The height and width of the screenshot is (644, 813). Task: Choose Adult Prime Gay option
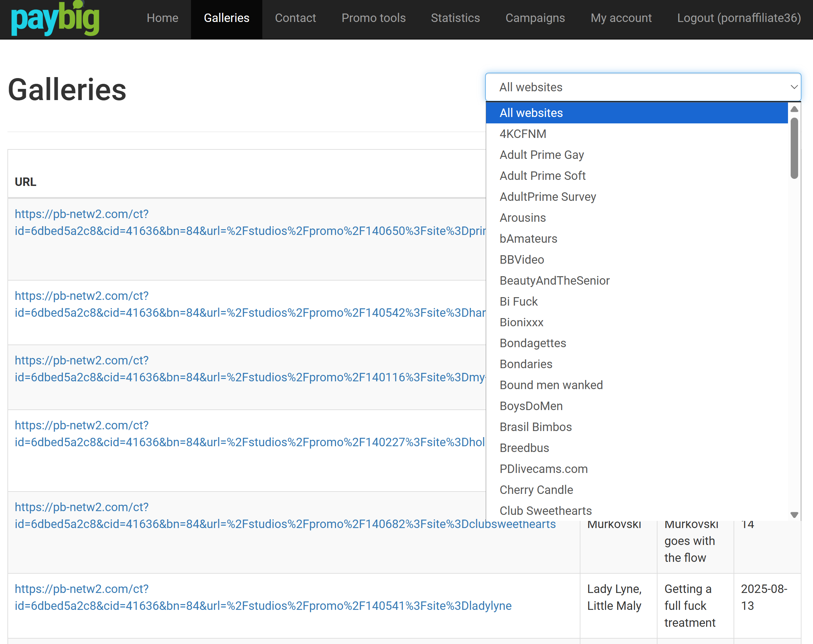637,154
